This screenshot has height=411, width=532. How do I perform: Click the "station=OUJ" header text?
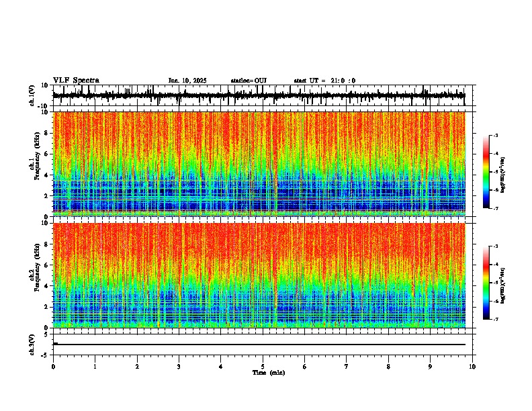pyautogui.click(x=249, y=81)
